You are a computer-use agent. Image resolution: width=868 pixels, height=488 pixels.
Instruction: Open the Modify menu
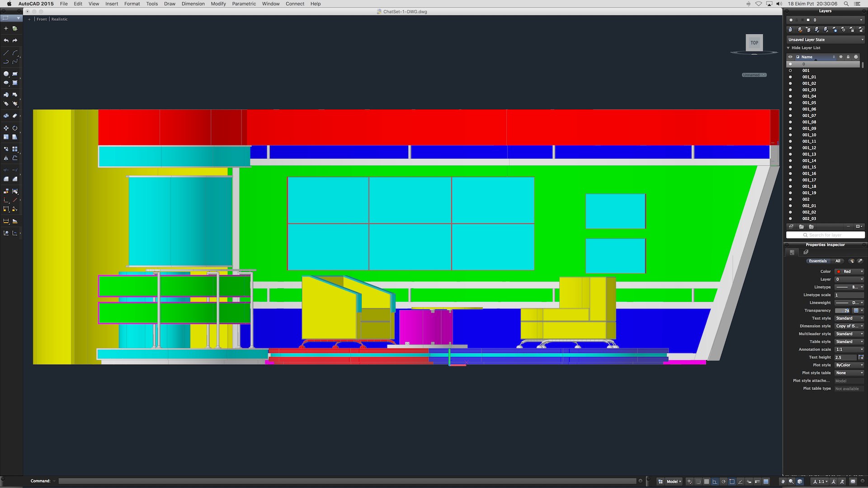tap(218, 4)
